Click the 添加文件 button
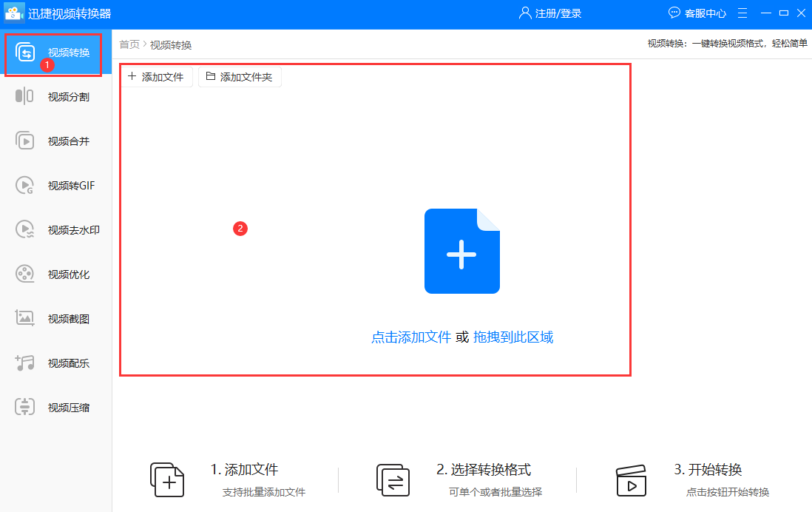Image resolution: width=812 pixels, height=512 pixels. (156, 77)
